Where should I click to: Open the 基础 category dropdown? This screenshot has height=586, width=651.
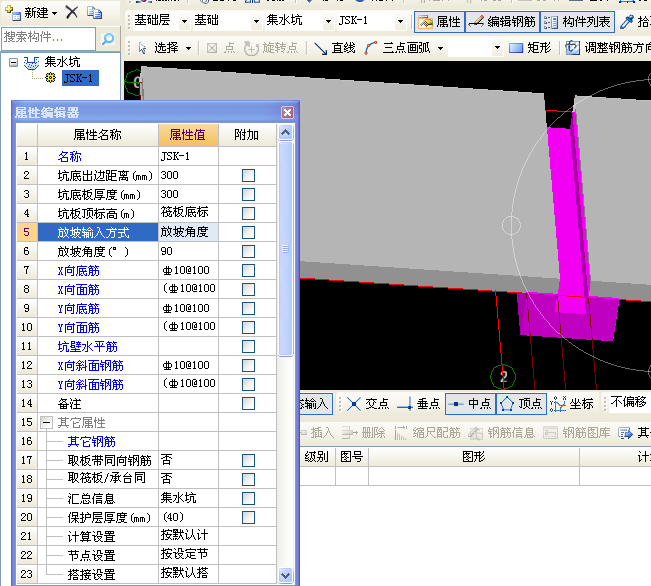256,21
